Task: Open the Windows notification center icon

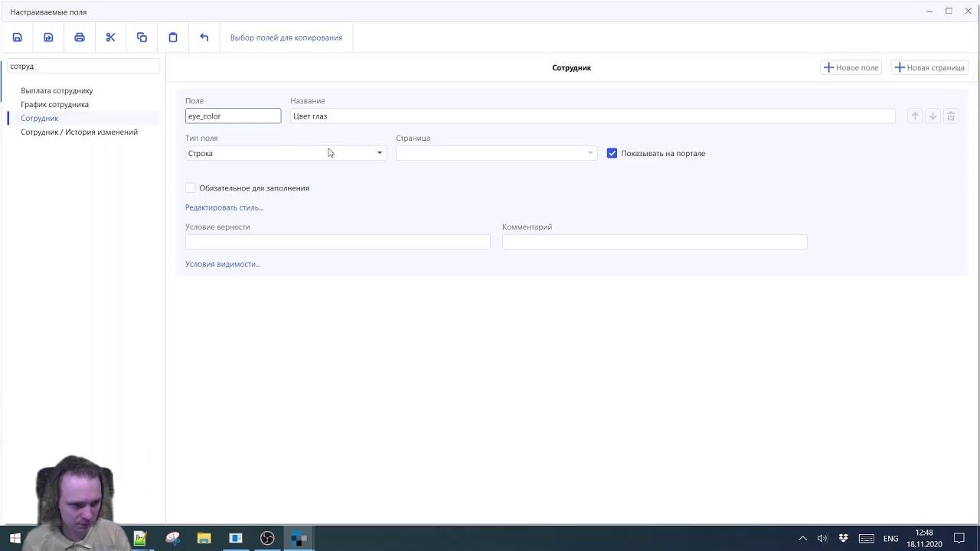Action: pyautogui.click(x=959, y=538)
